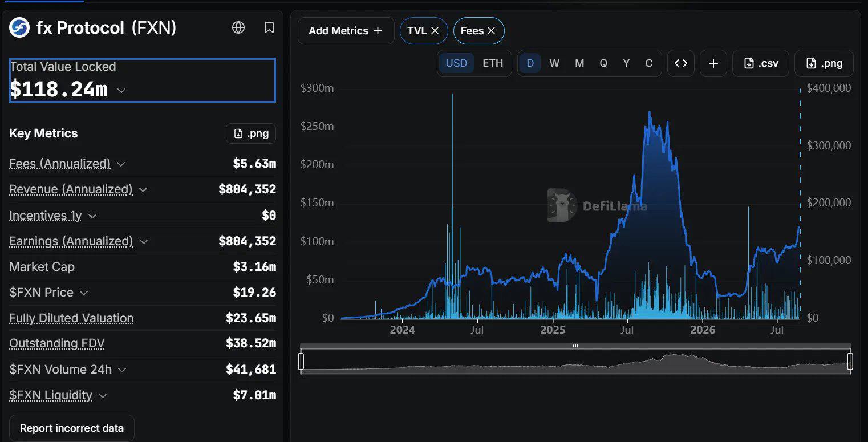Download the chart as .png
Viewport: 868px width, 442px height.
click(825, 63)
